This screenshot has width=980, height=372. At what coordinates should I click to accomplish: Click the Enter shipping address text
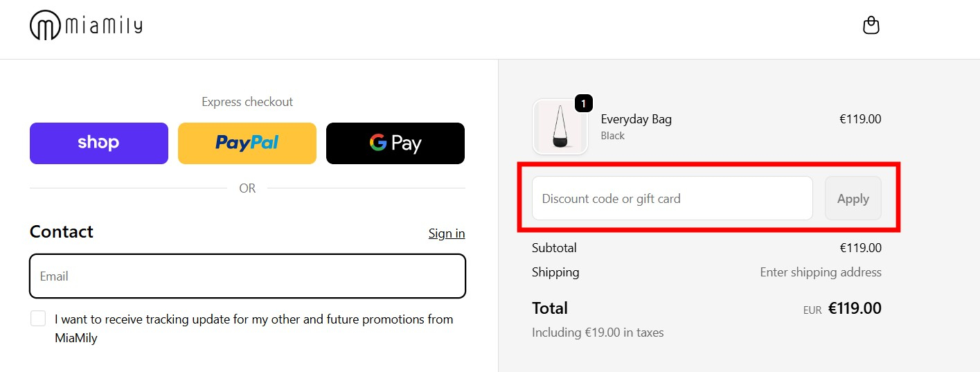(x=820, y=272)
